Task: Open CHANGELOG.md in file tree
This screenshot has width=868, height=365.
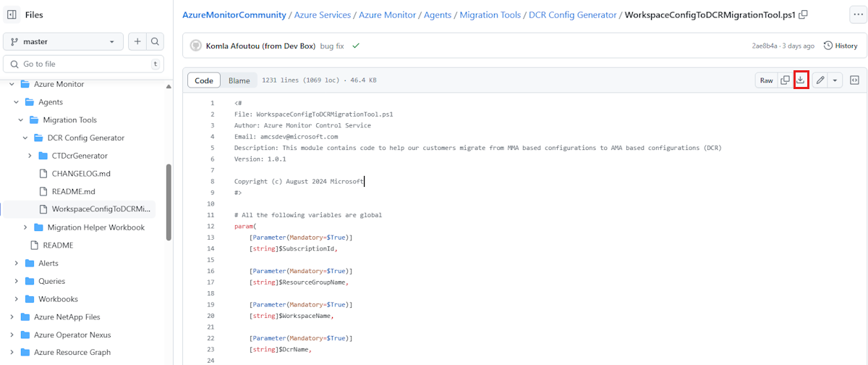Action: 81,174
